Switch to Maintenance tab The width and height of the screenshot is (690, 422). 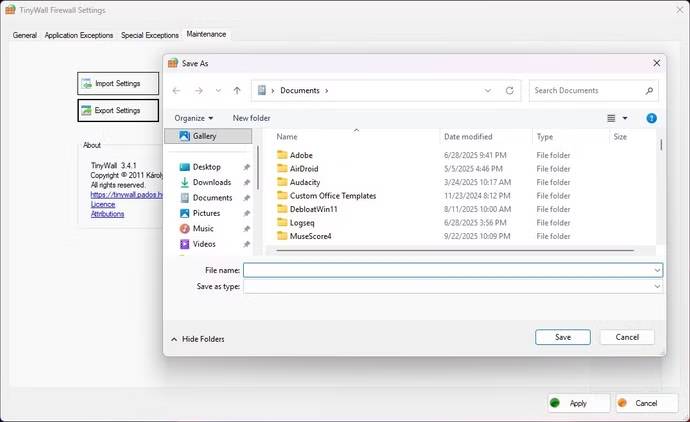(206, 34)
